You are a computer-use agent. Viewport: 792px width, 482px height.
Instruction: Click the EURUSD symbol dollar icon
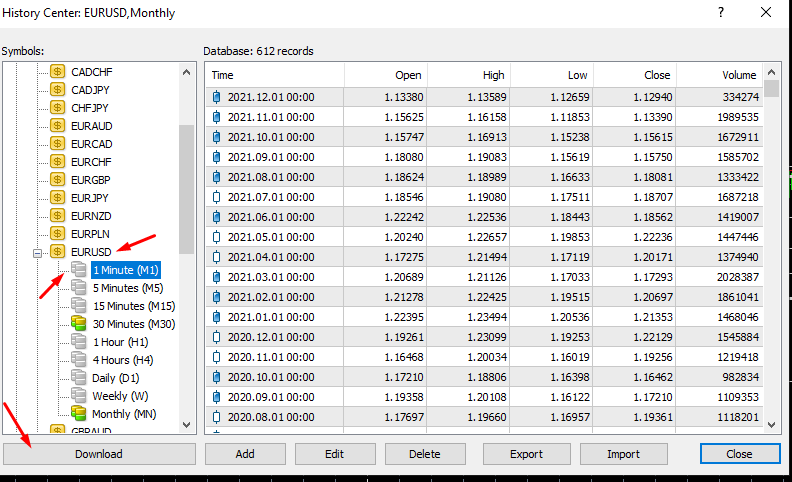58,252
